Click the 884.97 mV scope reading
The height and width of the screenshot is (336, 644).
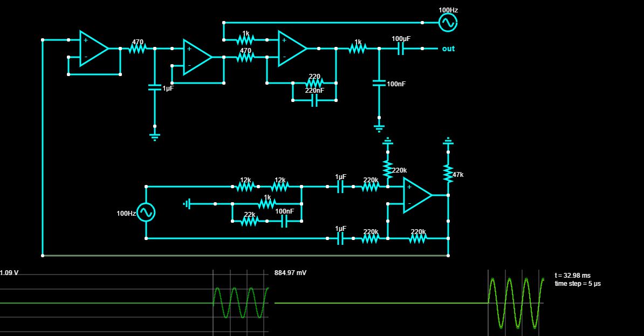tap(290, 273)
